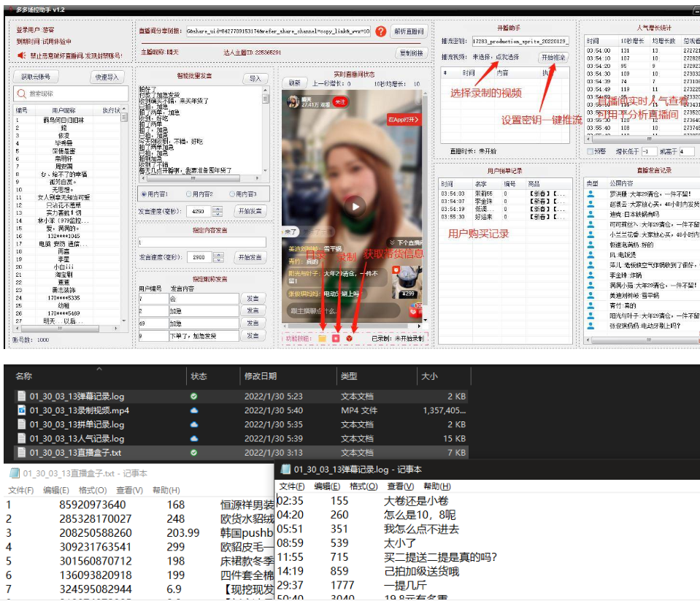Screen dimensions: 700x601
Task: Expand the 下个直播间 chevron overlay
Action: point(392,242)
